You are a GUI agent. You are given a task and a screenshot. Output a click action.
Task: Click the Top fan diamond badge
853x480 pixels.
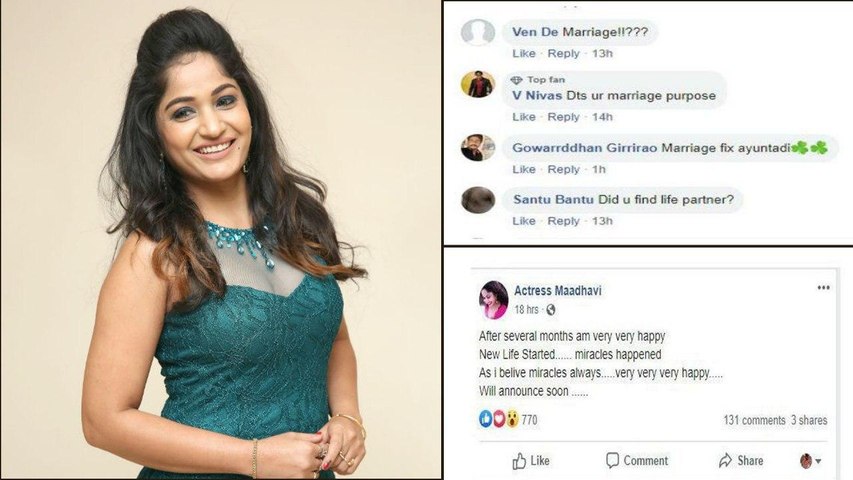516,80
